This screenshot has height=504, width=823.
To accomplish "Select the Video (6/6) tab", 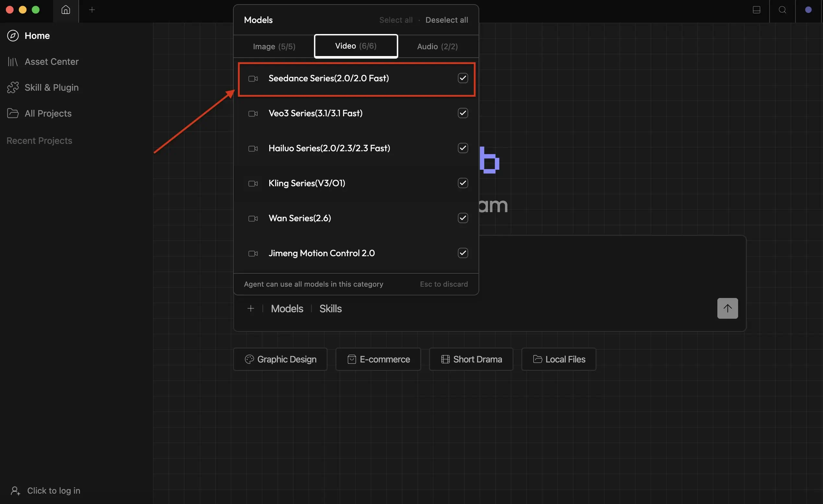I will pos(356,46).
